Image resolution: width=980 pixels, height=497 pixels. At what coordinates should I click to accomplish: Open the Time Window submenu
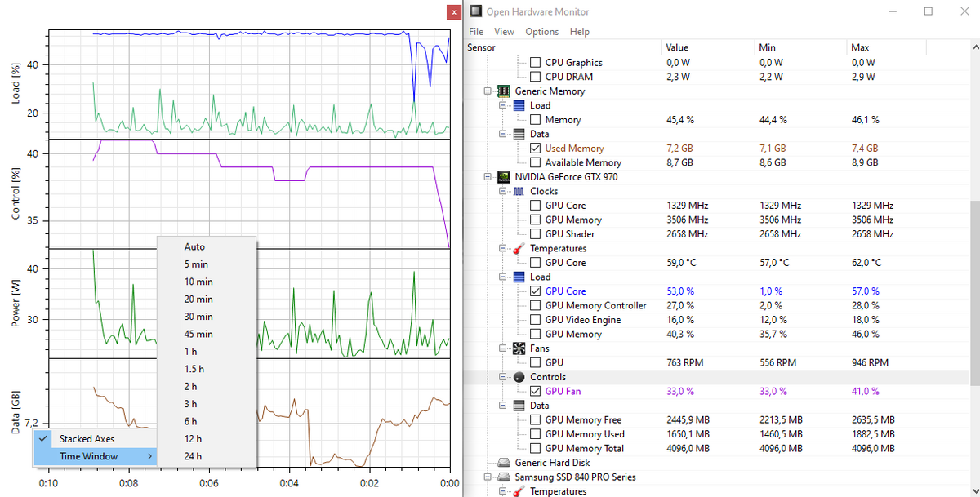[x=96, y=456]
